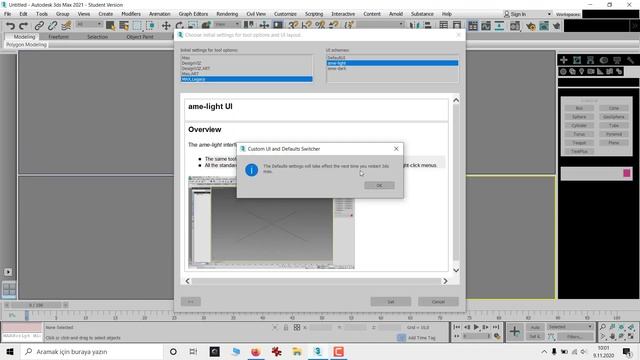Open the Selected key filter dropdown

[570, 327]
